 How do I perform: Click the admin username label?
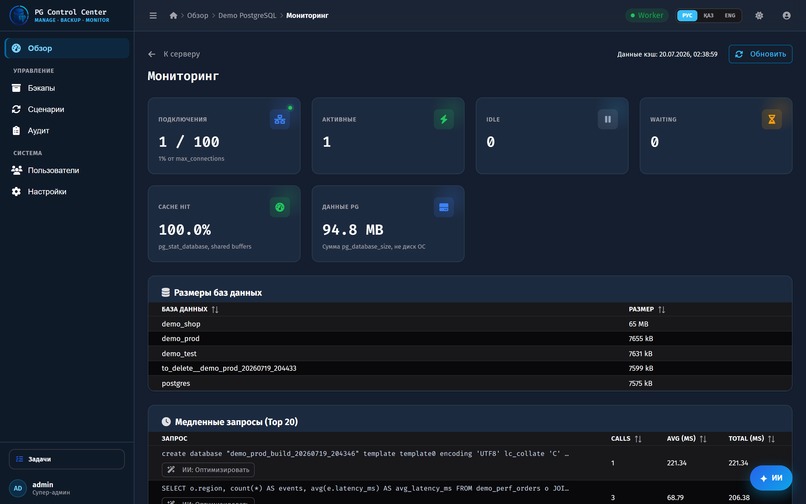coord(43,484)
